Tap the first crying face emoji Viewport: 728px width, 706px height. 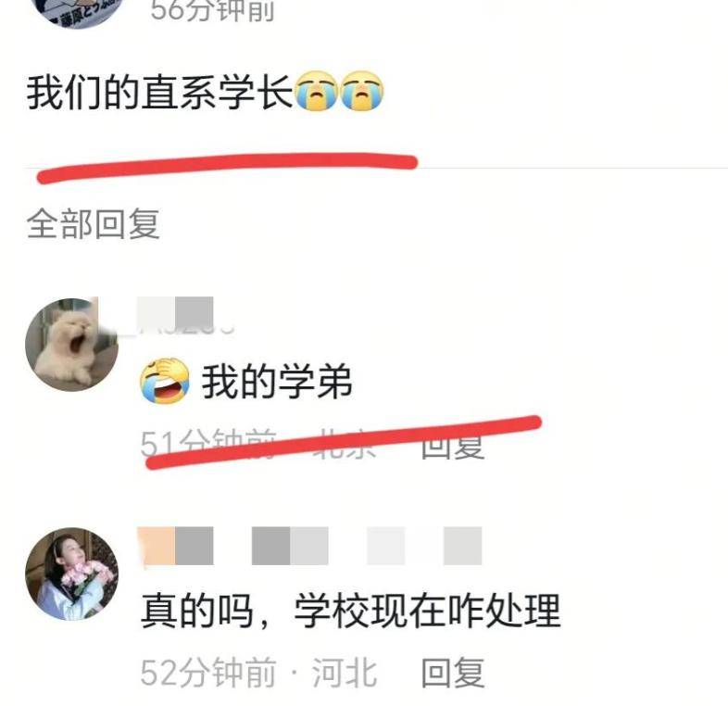(x=317, y=91)
